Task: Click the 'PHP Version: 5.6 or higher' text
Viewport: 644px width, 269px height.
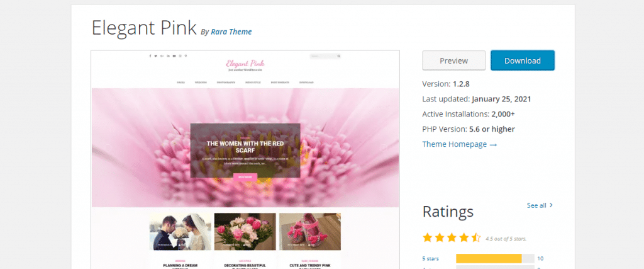Action: point(469,129)
